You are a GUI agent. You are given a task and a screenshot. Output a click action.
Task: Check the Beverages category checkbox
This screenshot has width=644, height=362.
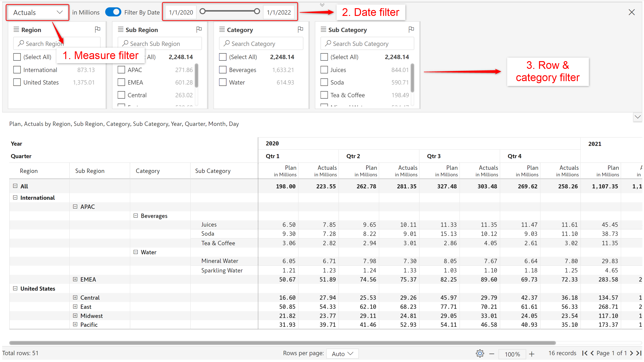(222, 70)
